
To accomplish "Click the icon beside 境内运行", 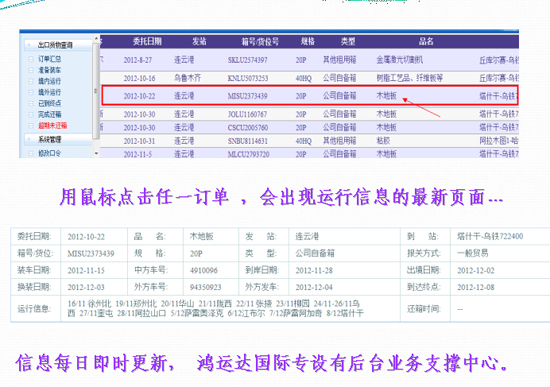I will [x=31, y=81].
